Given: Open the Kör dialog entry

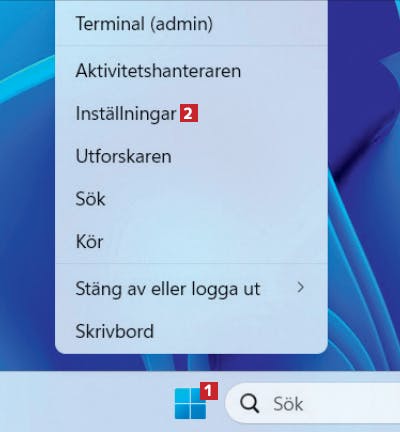Looking at the screenshot, I should pyautogui.click(x=191, y=241).
